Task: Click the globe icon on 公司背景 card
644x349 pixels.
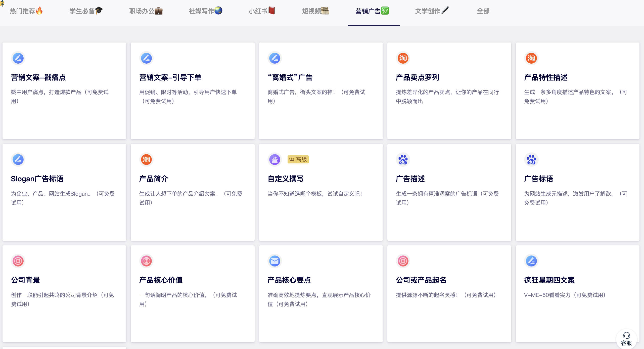Action: point(18,261)
